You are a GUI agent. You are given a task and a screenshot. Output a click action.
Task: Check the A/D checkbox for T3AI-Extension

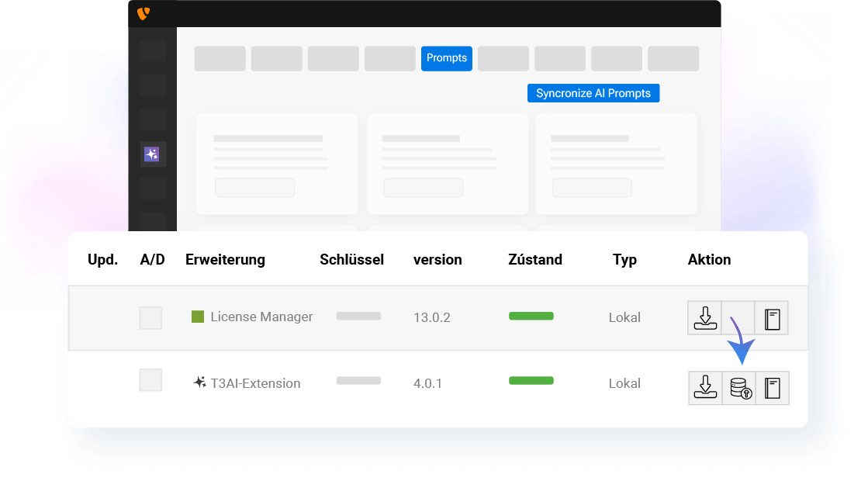tap(150, 380)
